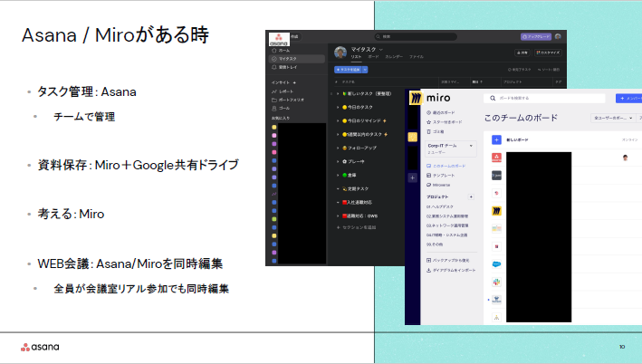
Task: Click the plus button in Miro's dark team rail
Action: 412,177
